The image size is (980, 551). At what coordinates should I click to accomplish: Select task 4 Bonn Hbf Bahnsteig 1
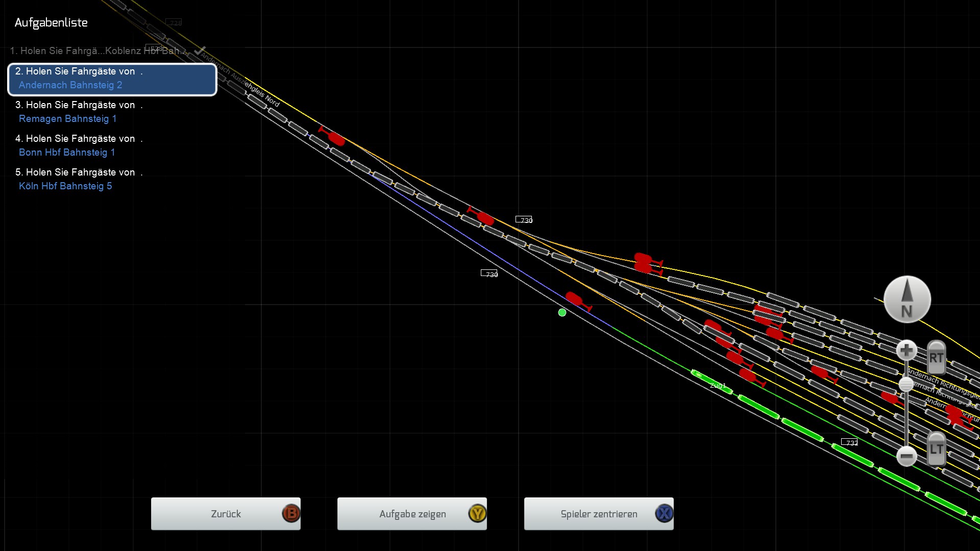click(x=79, y=145)
